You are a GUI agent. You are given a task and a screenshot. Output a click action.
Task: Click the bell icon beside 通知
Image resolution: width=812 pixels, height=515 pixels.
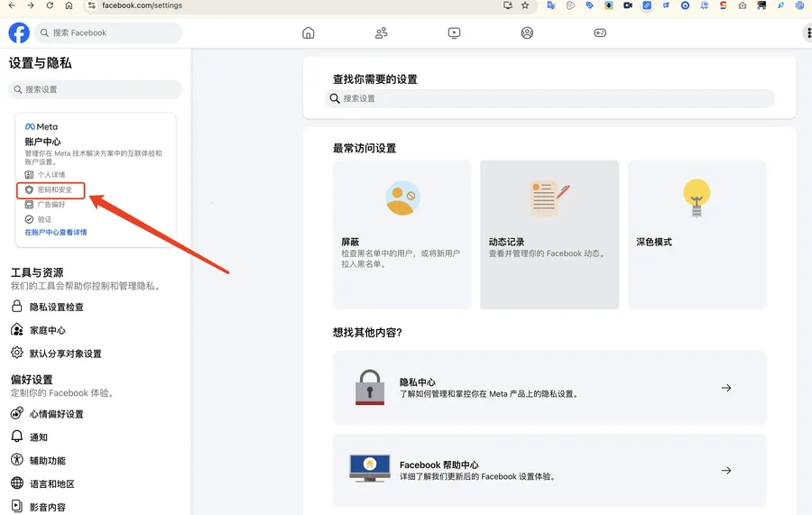point(16,437)
